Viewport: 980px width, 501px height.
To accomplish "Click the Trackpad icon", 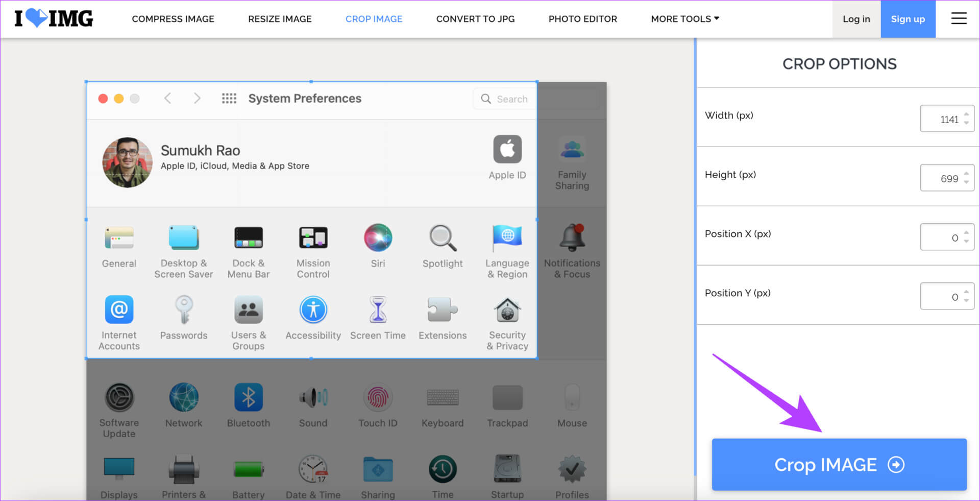I will coord(507,397).
